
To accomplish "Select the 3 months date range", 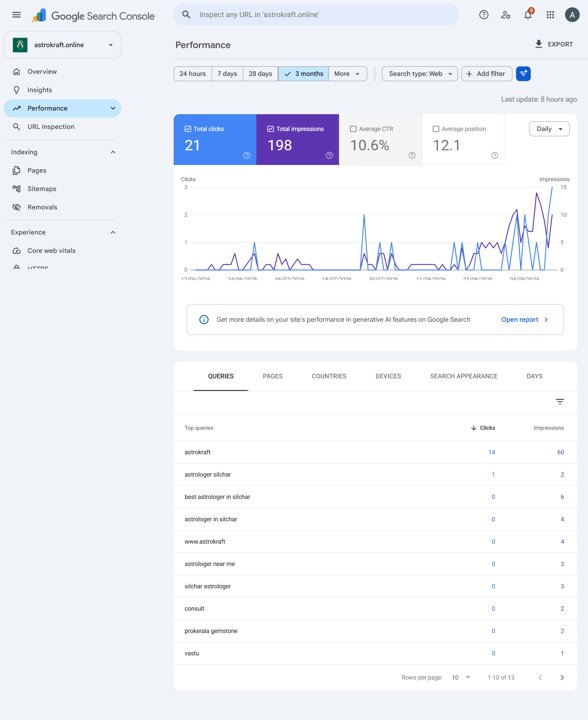I will [303, 74].
